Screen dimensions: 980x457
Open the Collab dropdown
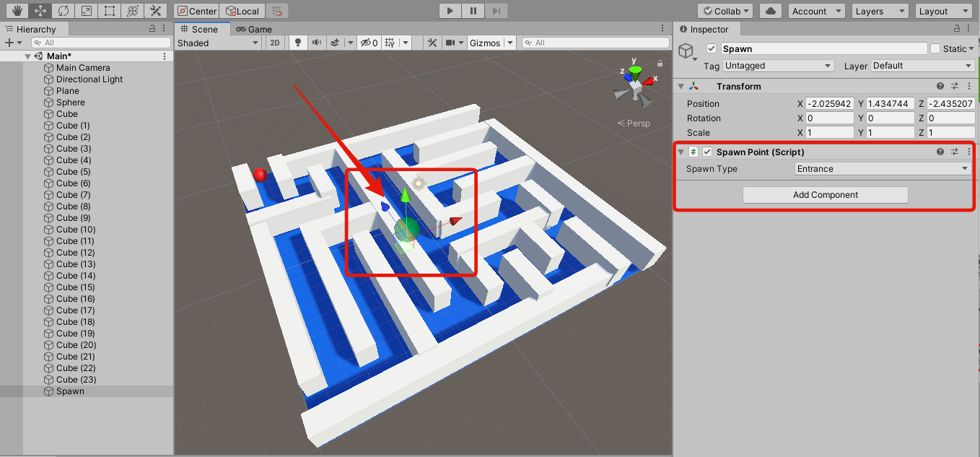[725, 11]
